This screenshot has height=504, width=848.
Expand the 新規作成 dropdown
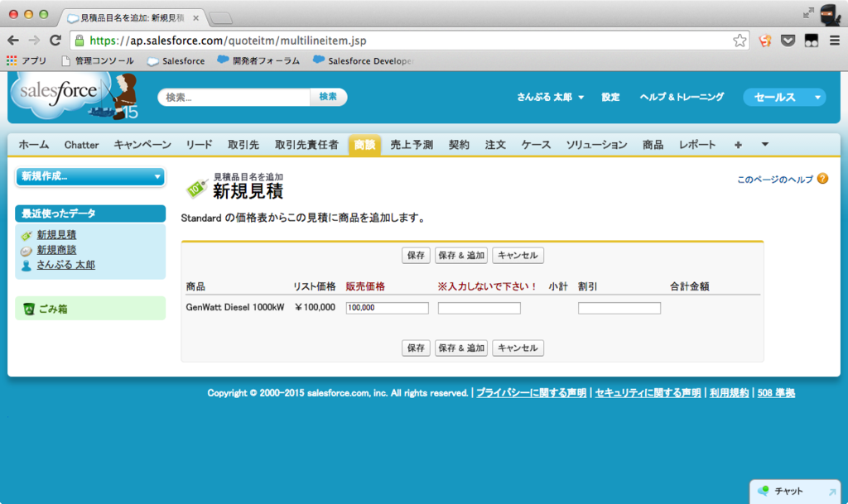tap(90, 176)
